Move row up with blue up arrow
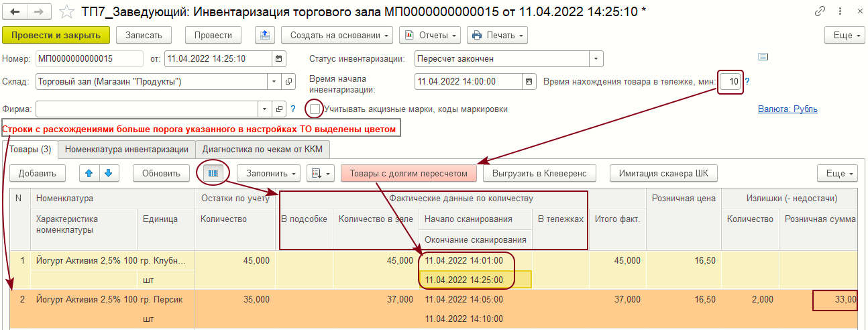 point(89,173)
